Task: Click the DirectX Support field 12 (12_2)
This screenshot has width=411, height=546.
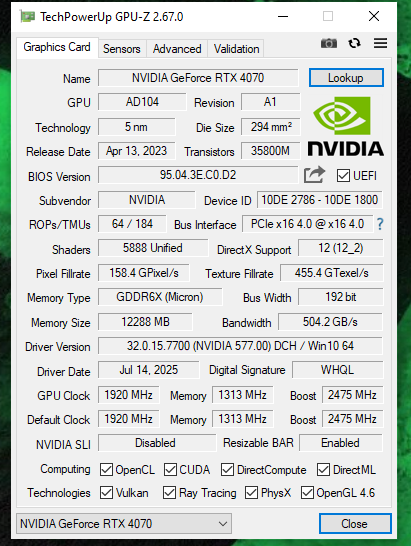Action: (341, 248)
